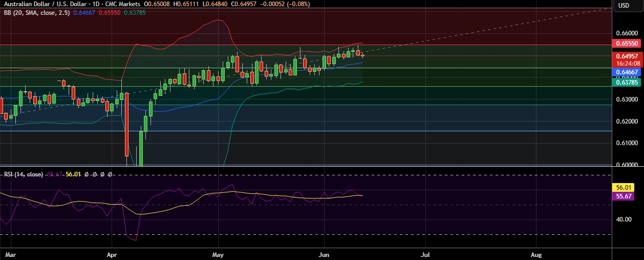Image resolution: width=644 pixels, height=260 pixels.
Task: Click the May label on time axis
Action: click(x=218, y=254)
